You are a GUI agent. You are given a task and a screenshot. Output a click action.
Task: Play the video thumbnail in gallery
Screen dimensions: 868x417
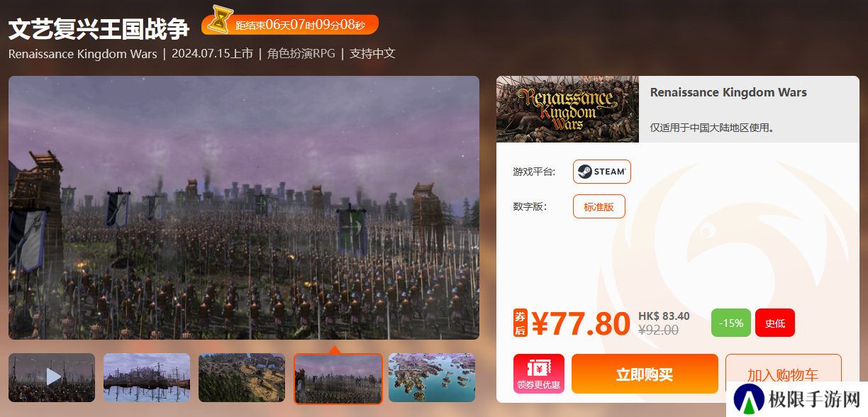click(x=52, y=377)
